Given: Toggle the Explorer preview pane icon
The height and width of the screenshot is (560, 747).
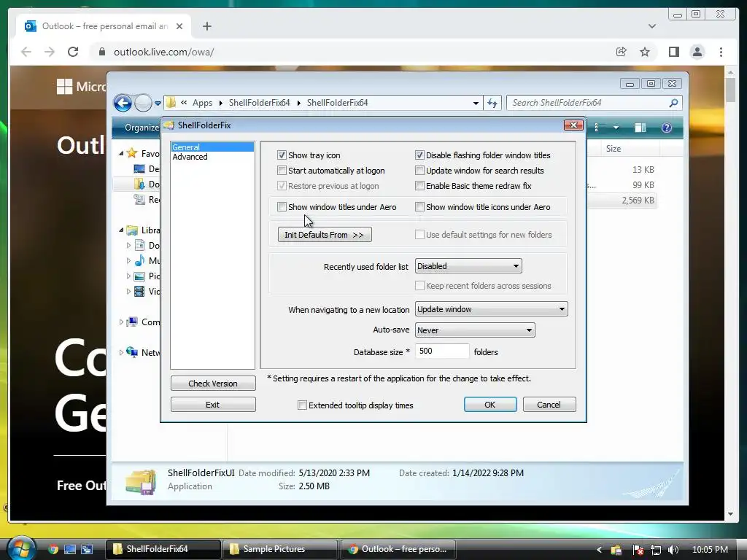Looking at the screenshot, I should 640,128.
